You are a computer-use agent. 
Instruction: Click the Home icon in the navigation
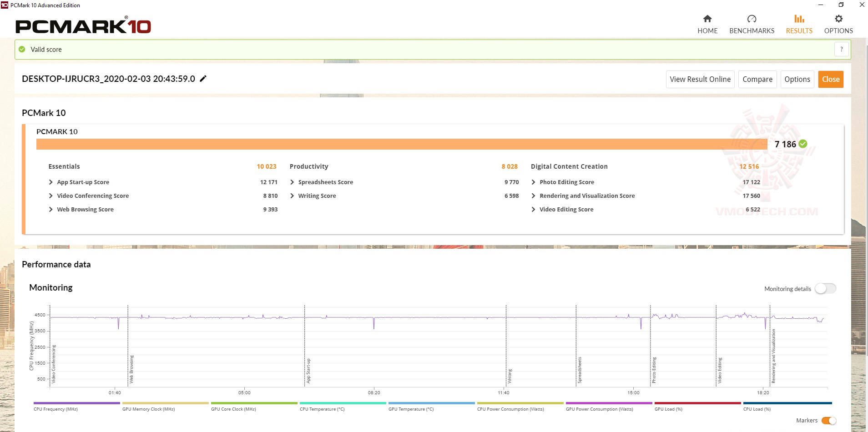(707, 19)
